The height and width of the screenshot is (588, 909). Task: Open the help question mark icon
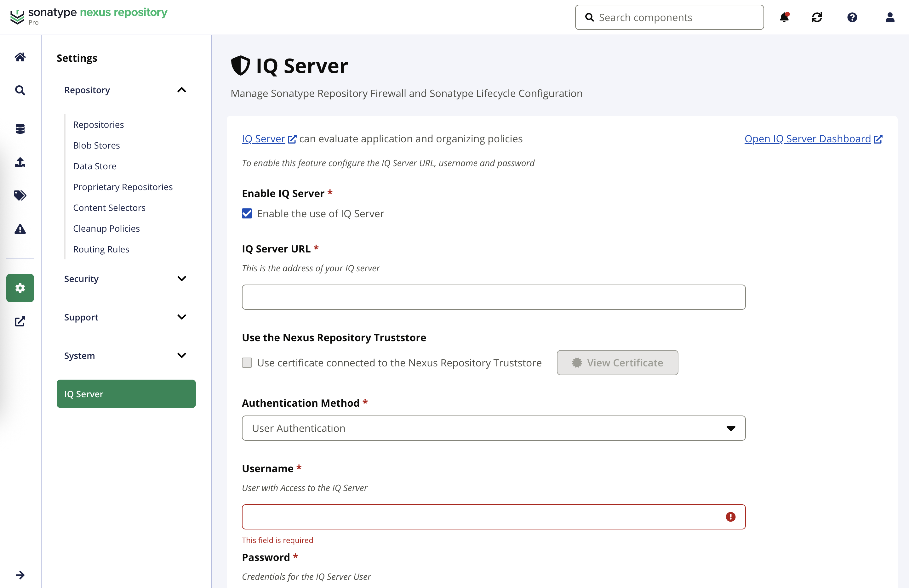pyautogui.click(x=852, y=17)
